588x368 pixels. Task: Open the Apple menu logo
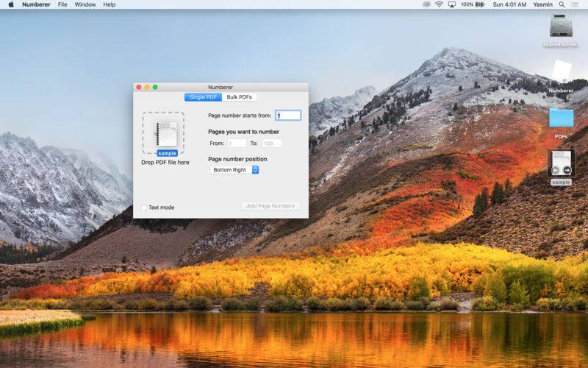point(10,4)
